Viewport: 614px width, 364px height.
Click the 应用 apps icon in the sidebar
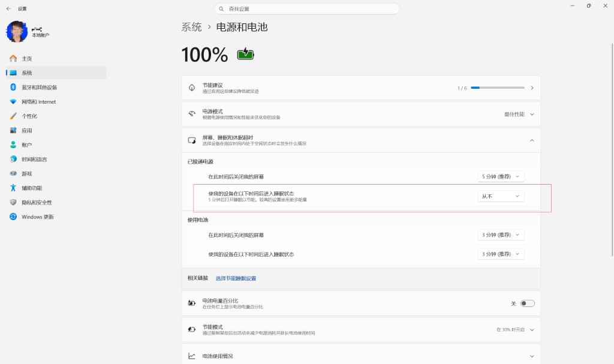pos(13,130)
